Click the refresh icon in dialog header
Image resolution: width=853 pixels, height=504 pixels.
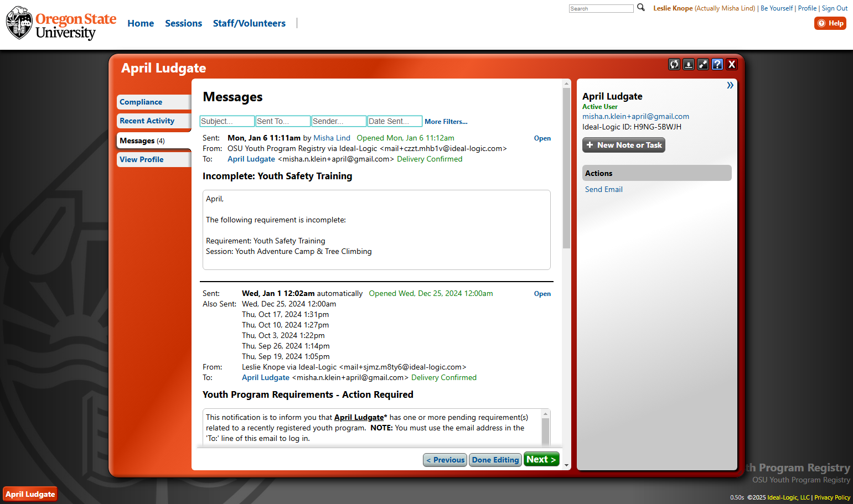pos(674,64)
